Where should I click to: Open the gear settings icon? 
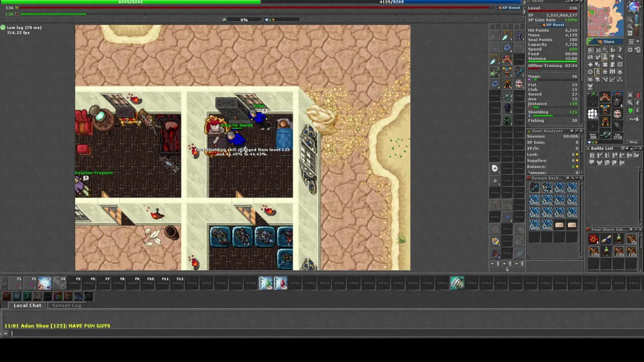coord(630,50)
